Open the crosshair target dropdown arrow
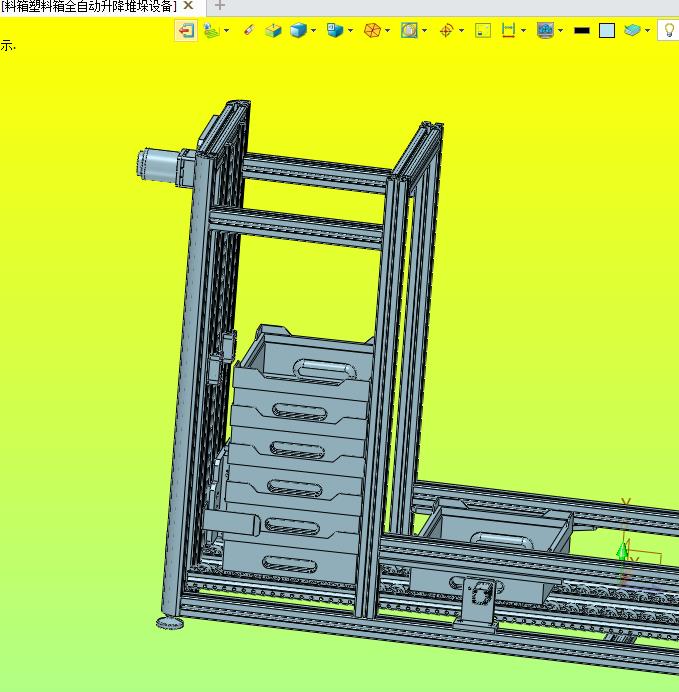679x692 pixels. 461,30
